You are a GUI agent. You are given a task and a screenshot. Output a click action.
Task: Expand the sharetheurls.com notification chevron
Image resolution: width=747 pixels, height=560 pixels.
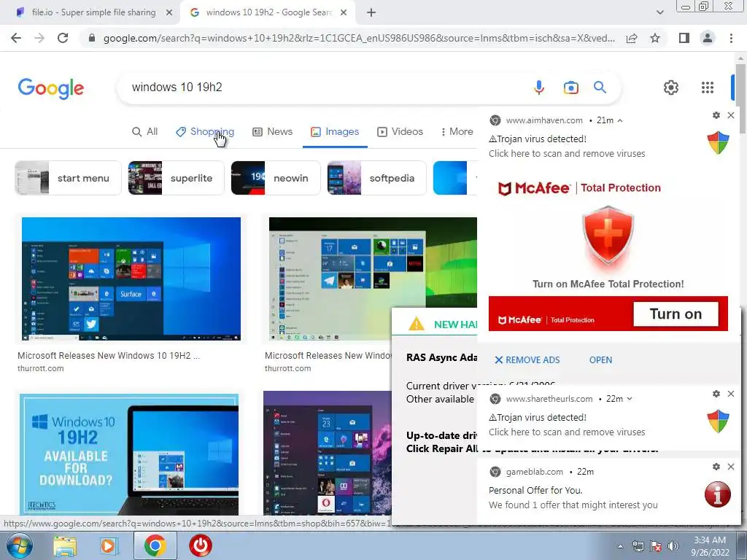tap(630, 399)
